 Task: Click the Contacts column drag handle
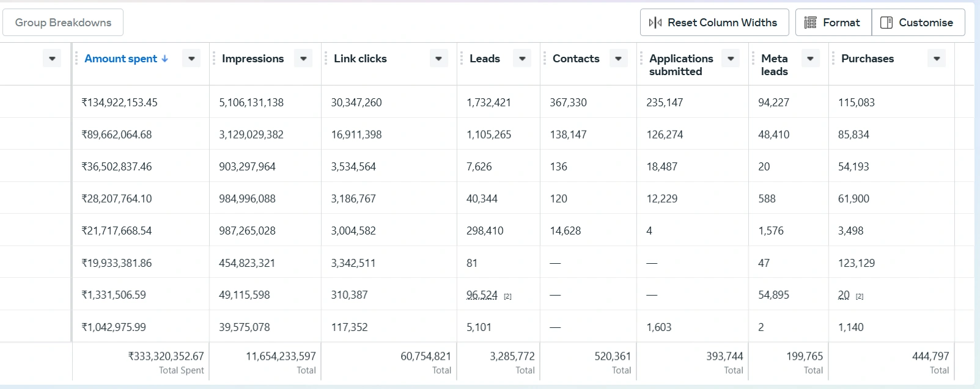click(545, 59)
